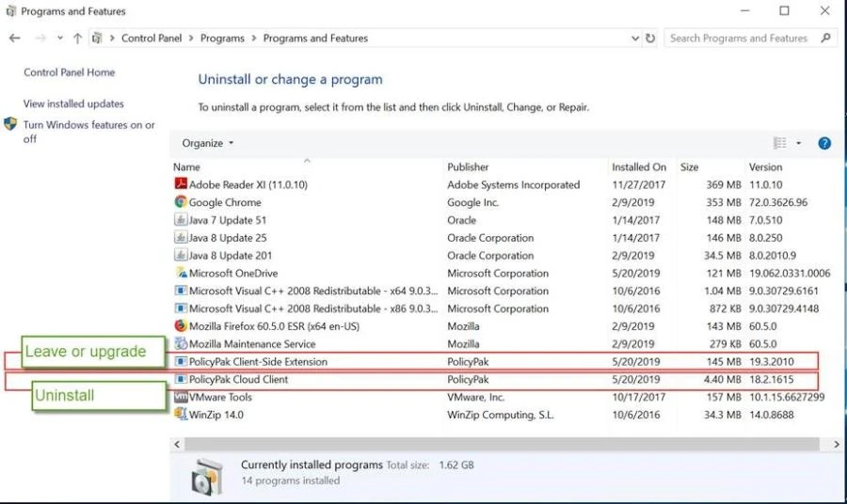Expand the view options dropdown arrow
This screenshot has width=847, height=504.
(799, 144)
